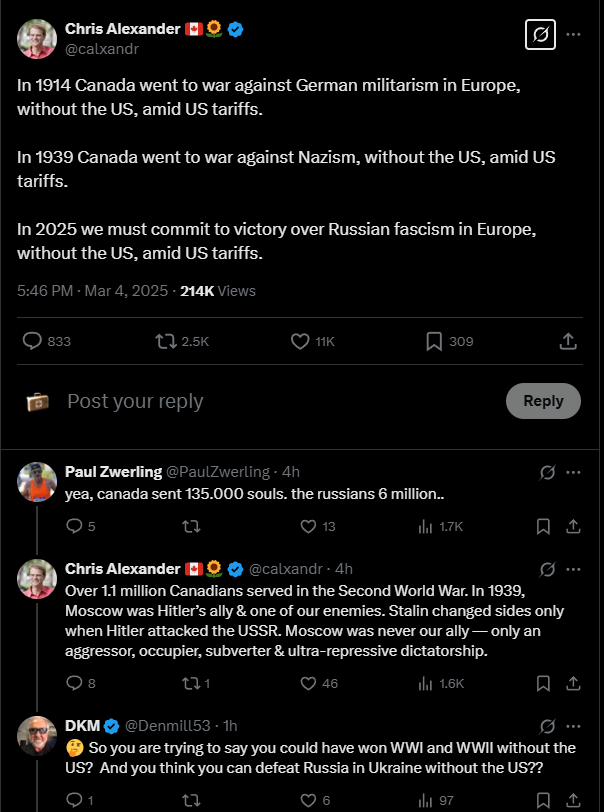Open more options menu on main post
Screen dimensions: 604x812
573,35
